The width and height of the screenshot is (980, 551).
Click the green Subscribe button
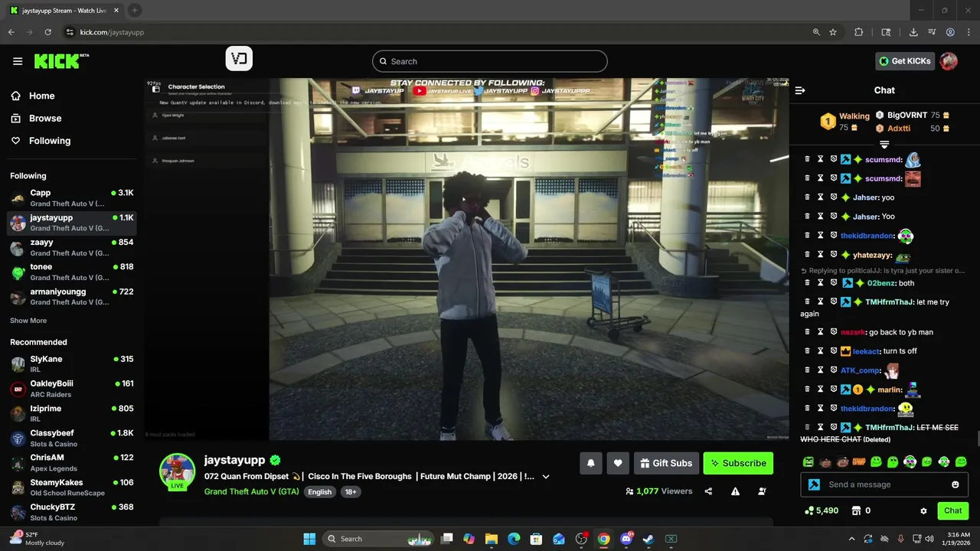[x=738, y=463]
